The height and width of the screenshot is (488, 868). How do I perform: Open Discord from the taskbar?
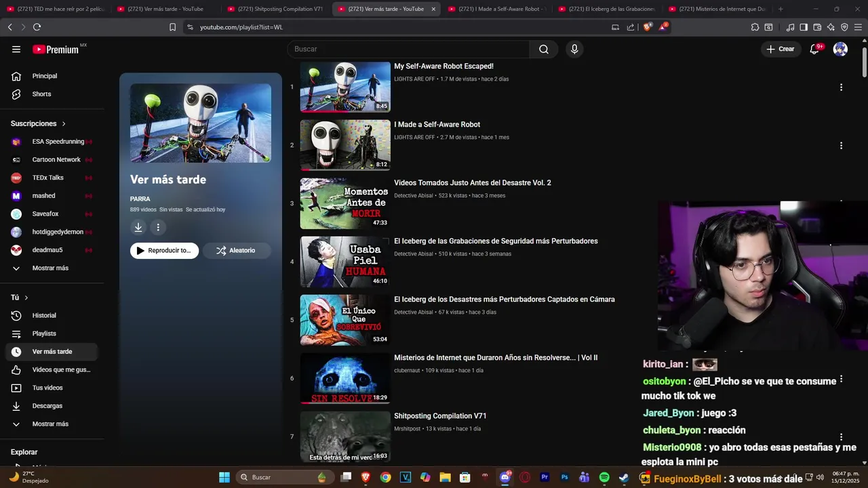coord(505,477)
